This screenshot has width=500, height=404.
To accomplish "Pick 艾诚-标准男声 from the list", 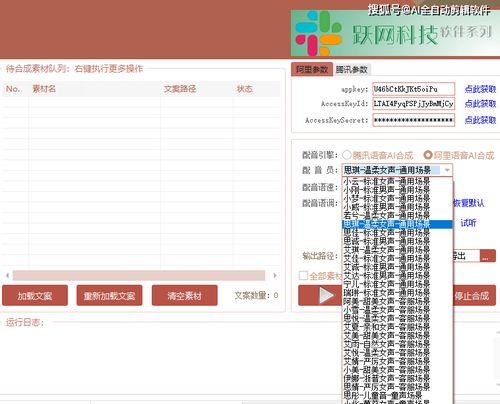I will pos(397,267).
